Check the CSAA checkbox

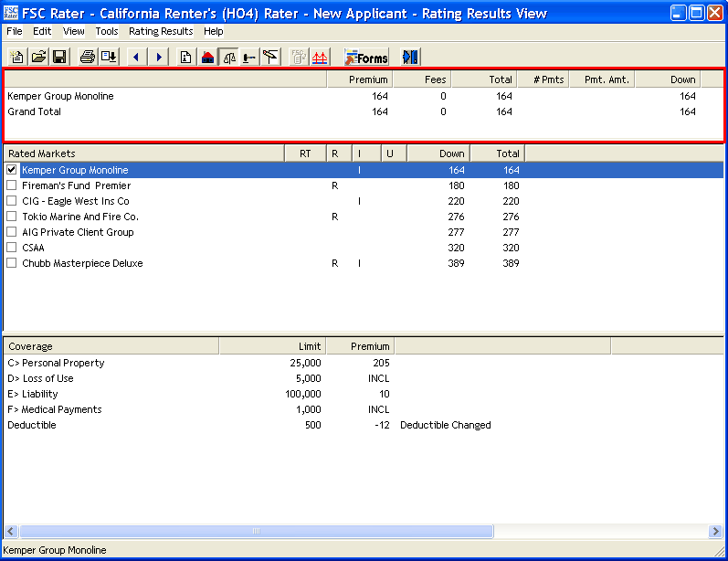(12, 248)
